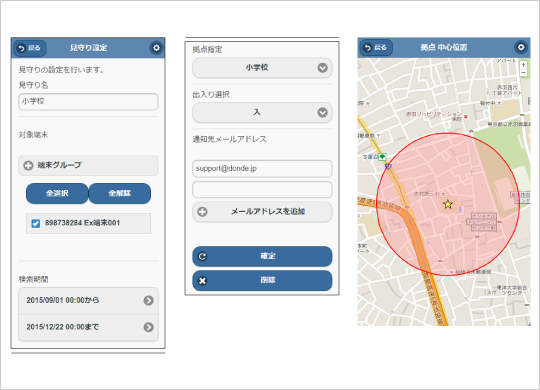Click the 検索期間 label
This screenshot has width=540, height=390.
coord(33,279)
